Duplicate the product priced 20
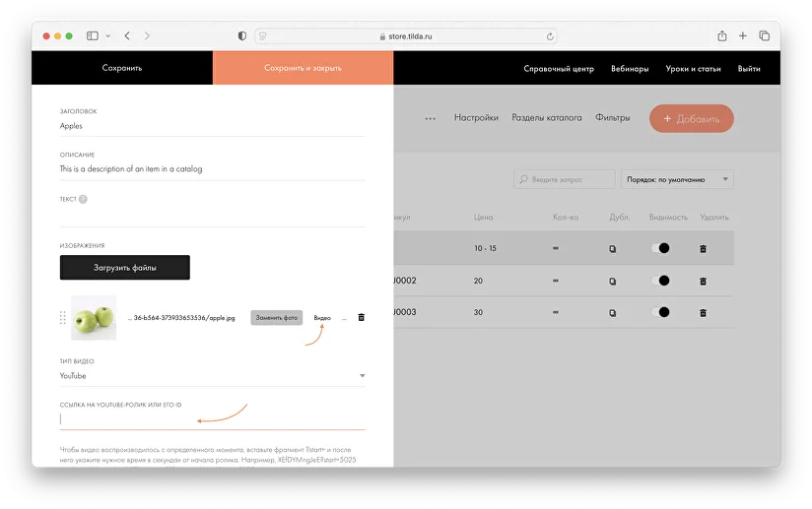This screenshot has width=812, height=509. point(612,281)
